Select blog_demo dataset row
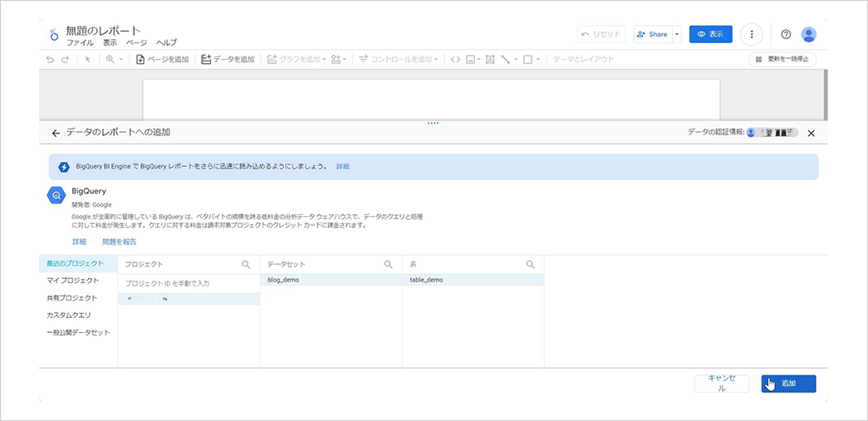 pyautogui.click(x=331, y=280)
